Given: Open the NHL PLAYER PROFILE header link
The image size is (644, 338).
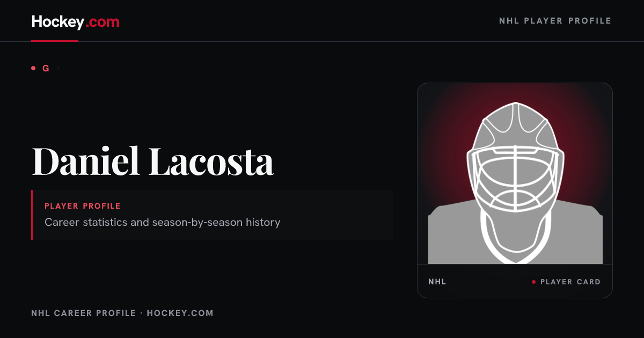Looking at the screenshot, I should pyautogui.click(x=555, y=21).
